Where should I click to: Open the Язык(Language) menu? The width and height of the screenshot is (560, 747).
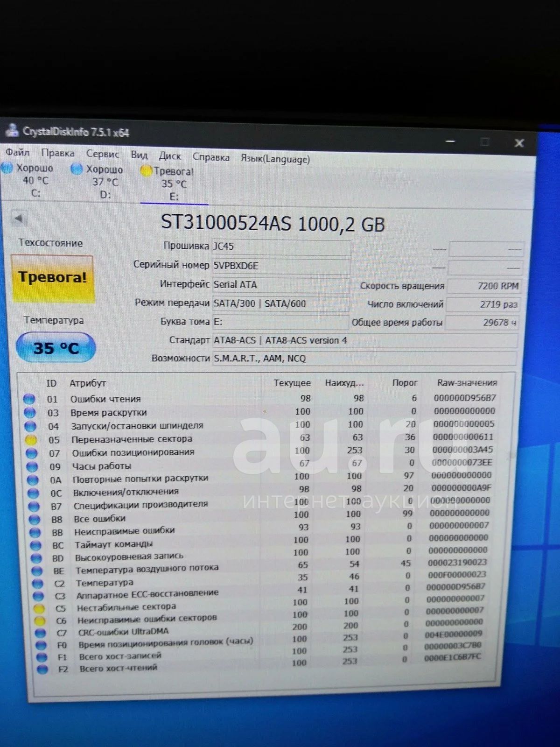coord(275,159)
